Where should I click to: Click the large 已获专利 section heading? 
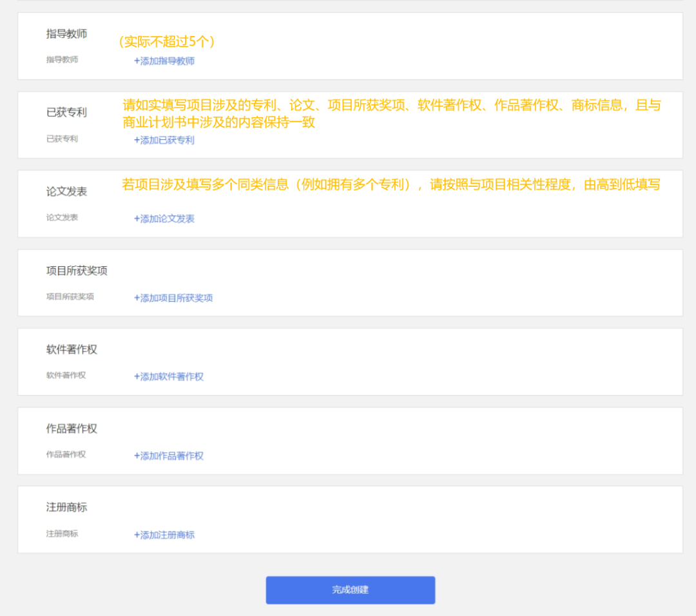[66, 112]
